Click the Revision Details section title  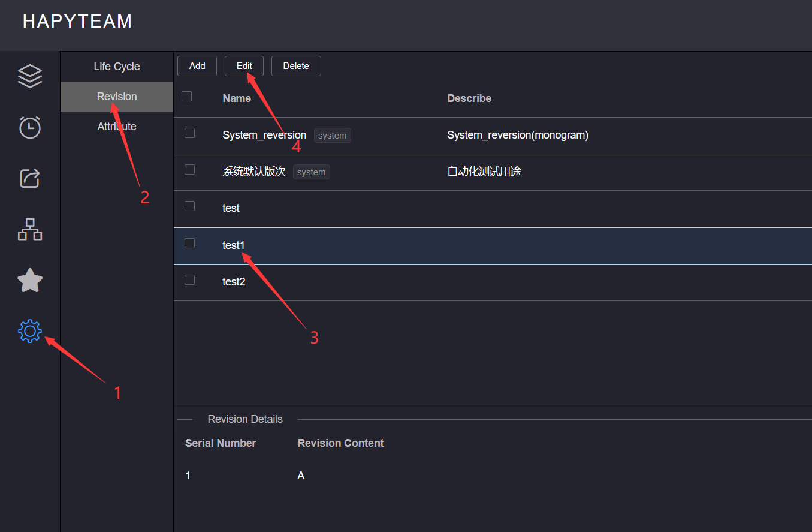[x=245, y=419]
